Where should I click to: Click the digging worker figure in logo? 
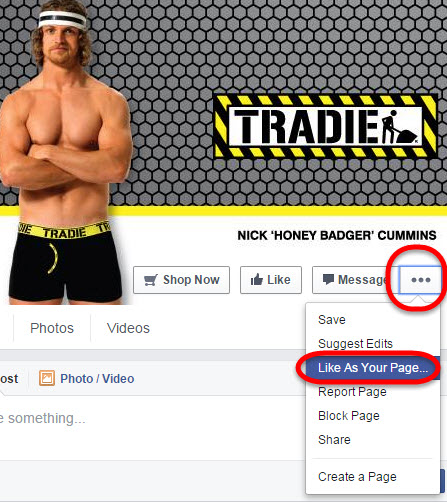[x=397, y=127]
